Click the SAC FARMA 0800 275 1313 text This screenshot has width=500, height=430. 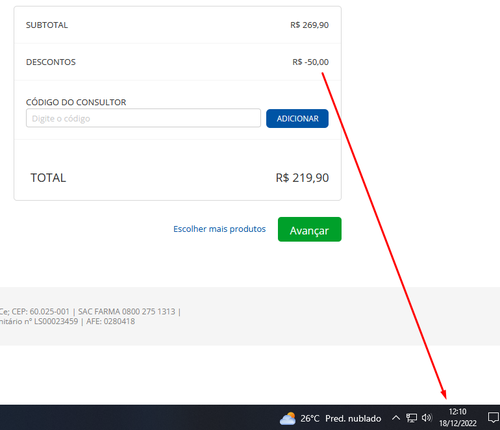coord(127,311)
